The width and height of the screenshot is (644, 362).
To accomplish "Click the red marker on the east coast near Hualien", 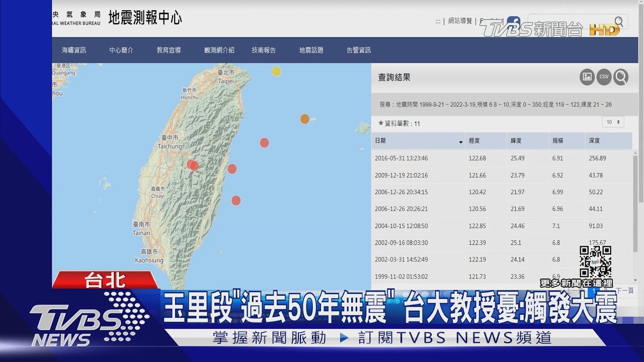I will (x=232, y=169).
